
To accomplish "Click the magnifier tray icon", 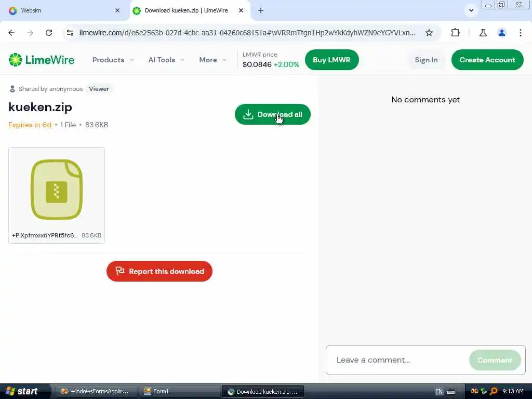I will [x=494, y=391].
